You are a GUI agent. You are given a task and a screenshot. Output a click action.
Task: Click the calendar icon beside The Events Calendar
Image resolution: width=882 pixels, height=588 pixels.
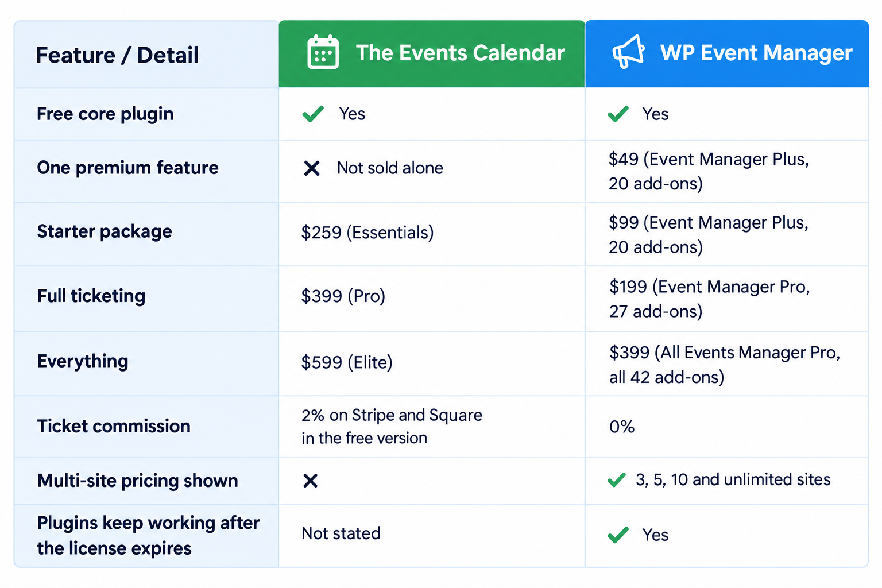click(323, 52)
